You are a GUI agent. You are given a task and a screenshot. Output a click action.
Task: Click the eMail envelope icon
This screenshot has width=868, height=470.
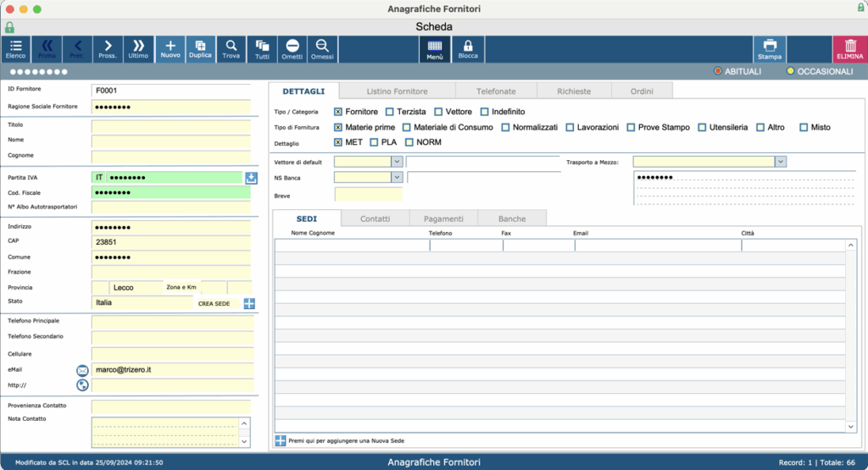click(82, 370)
